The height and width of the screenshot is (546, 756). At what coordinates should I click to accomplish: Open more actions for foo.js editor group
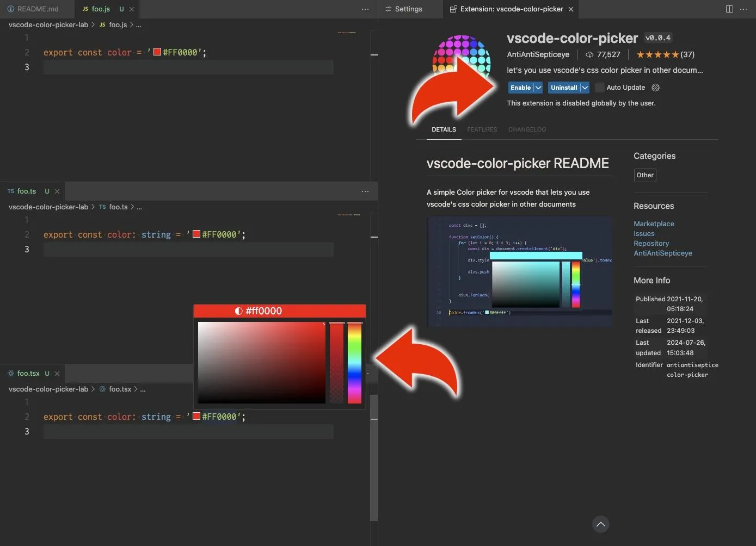[x=365, y=9]
